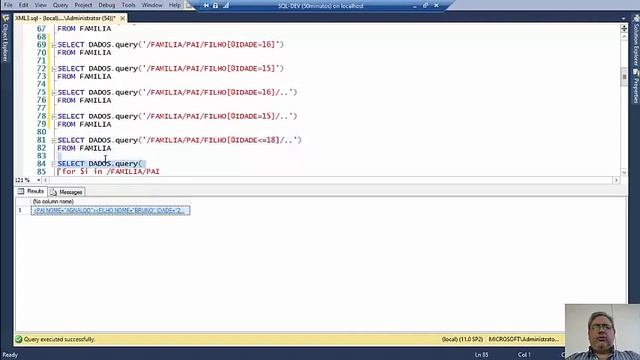The image size is (640, 360).
Task: Open the Debug menu
Action: click(x=107, y=5)
